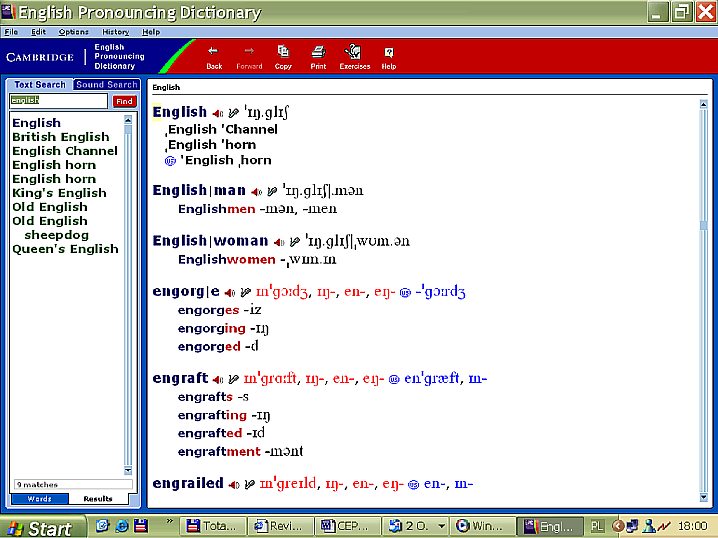Open the Exercises tool
The image size is (718, 538).
coord(354,57)
